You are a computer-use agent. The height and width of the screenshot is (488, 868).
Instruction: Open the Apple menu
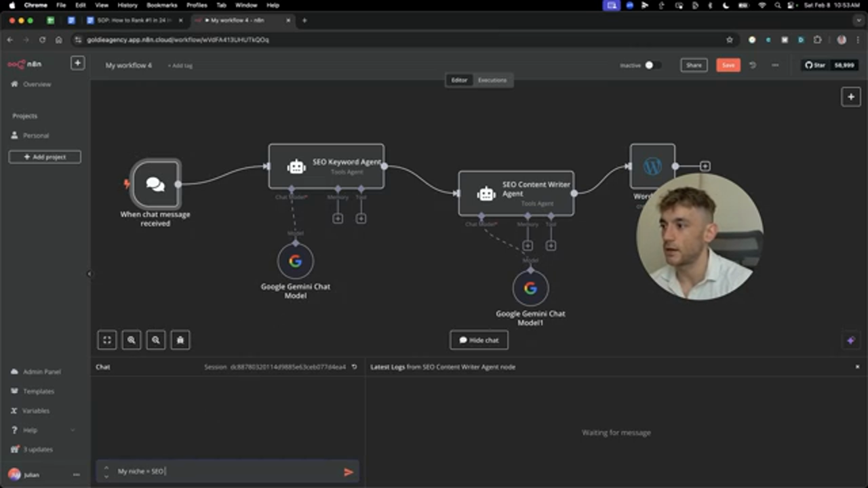[x=12, y=5]
